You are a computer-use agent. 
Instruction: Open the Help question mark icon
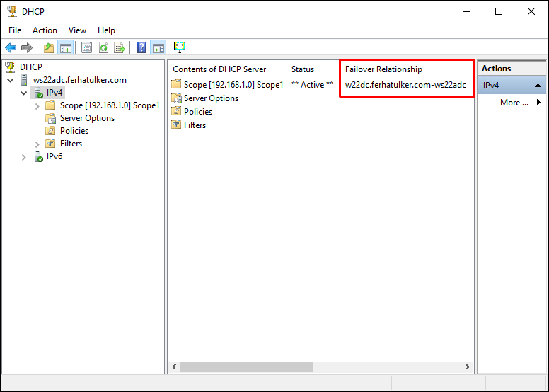(x=141, y=47)
